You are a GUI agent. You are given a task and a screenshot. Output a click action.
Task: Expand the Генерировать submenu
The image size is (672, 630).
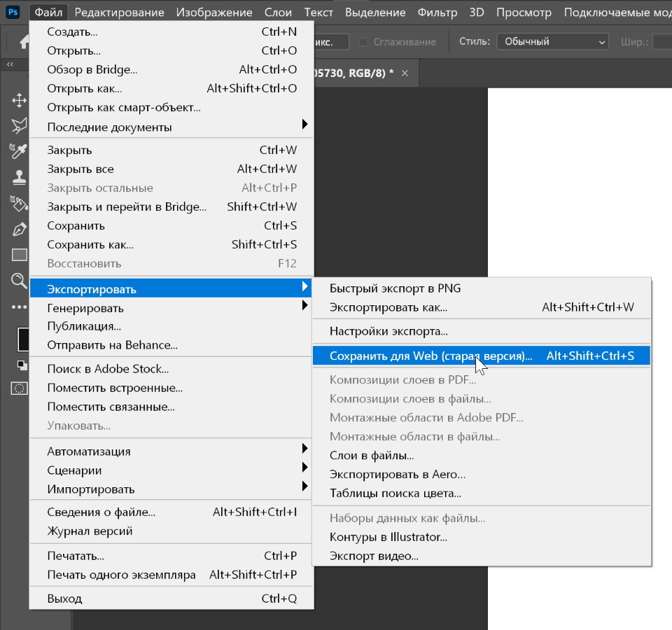(171, 308)
